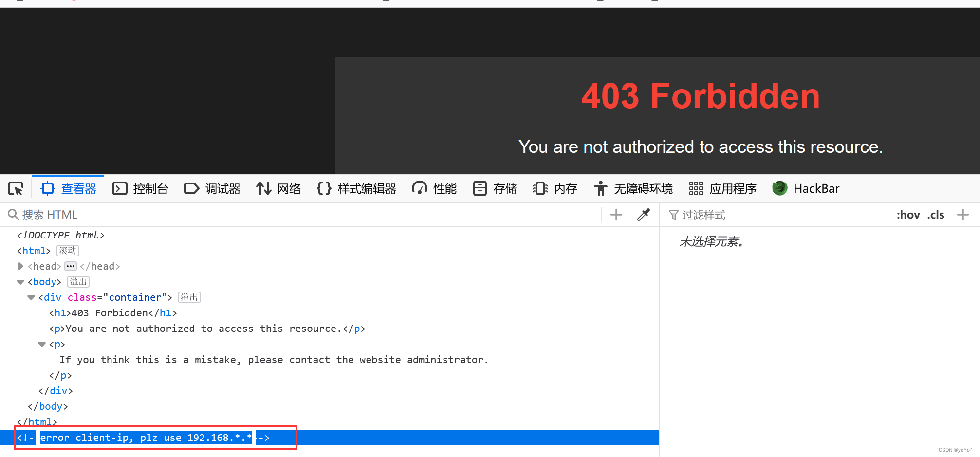980x457 pixels.
Task: Toggle the :hov pseudo-class panel
Action: coord(908,215)
